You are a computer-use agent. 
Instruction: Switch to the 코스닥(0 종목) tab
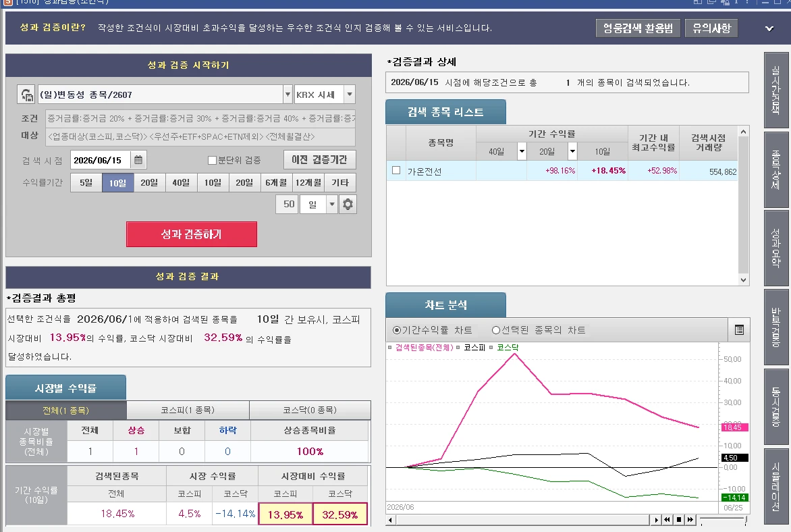[310, 410]
